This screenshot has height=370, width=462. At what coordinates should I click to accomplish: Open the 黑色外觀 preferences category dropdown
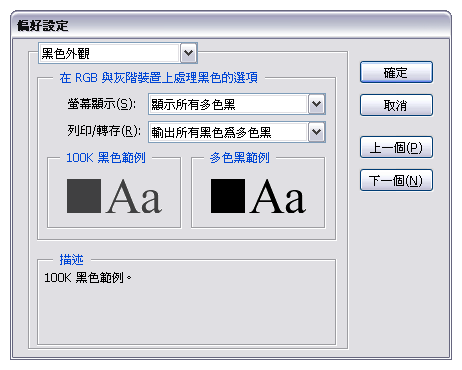[118, 53]
